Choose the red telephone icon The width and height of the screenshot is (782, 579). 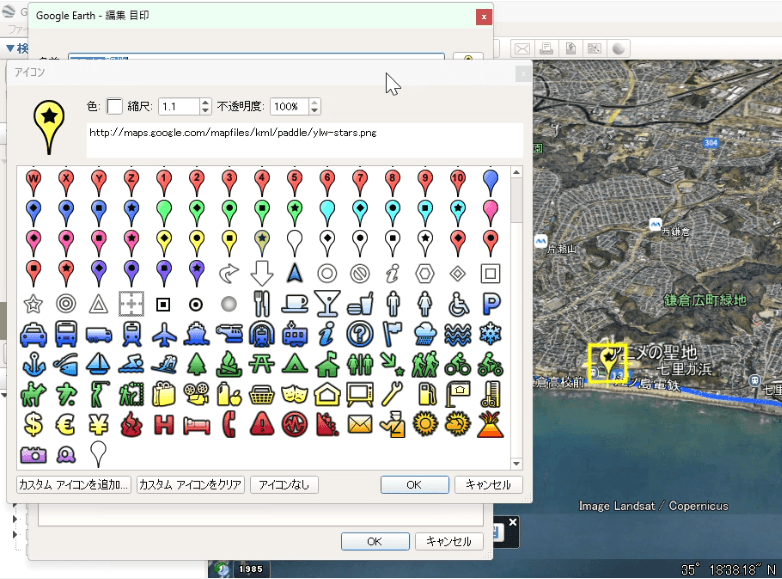pyautogui.click(x=229, y=424)
